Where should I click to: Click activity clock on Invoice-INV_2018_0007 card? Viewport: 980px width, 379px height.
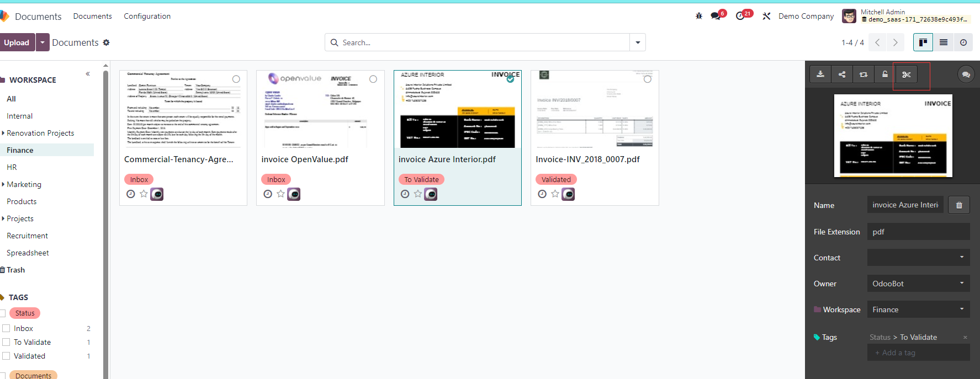point(542,194)
